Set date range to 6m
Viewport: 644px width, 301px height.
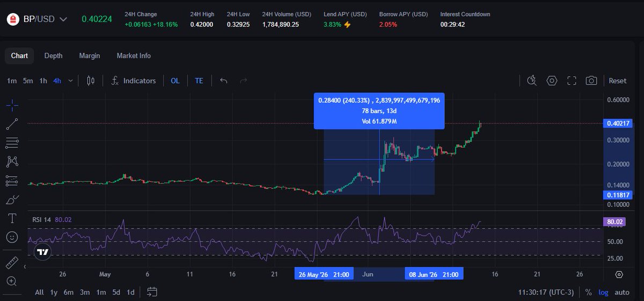pyautogui.click(x=69, y=292)
